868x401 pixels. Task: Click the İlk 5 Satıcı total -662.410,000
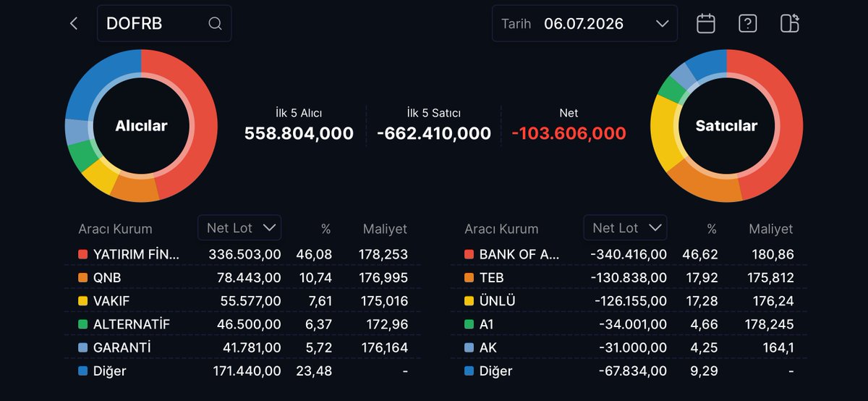pos(434,134)
